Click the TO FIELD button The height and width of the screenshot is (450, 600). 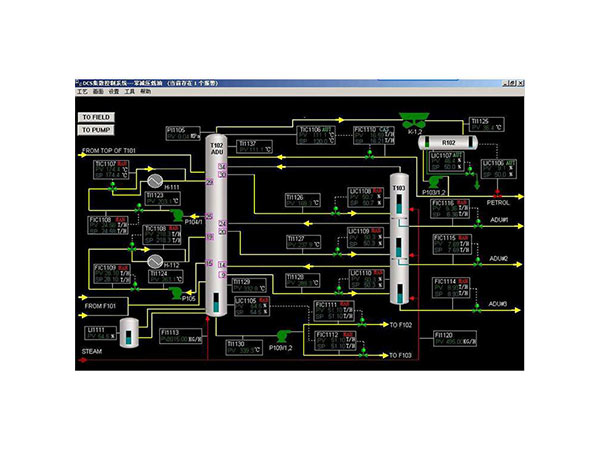(95, 116)
